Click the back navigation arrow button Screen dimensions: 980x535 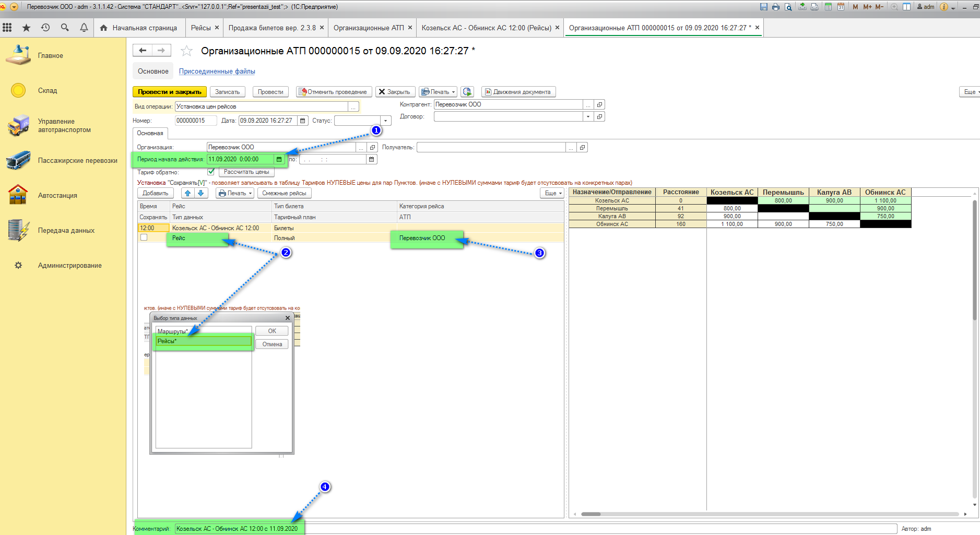pos(142,51)
